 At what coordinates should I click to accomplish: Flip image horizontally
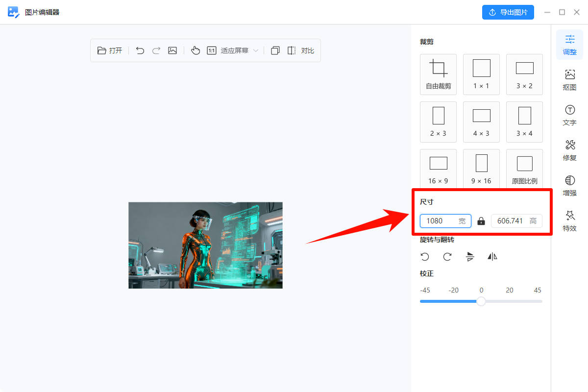click(x=492, y=257)
